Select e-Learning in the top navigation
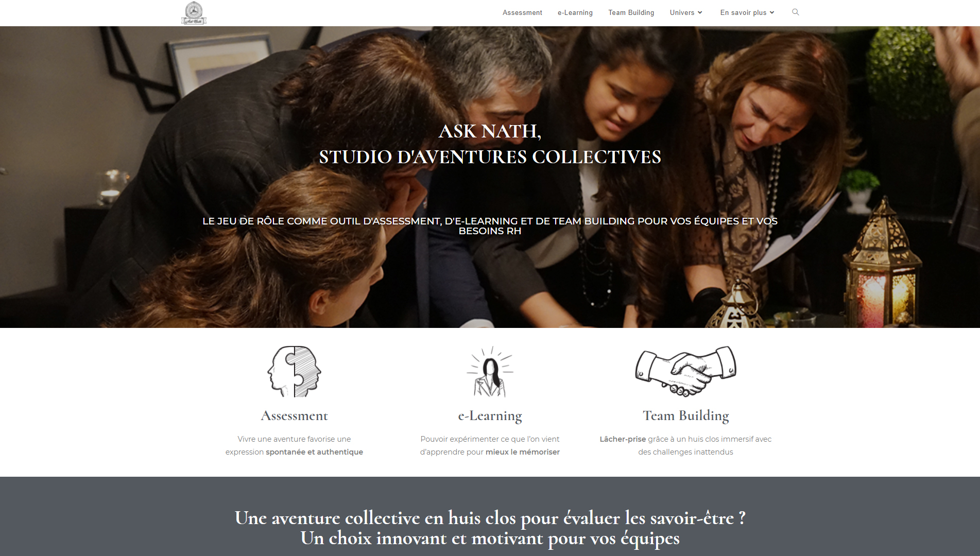The height and width of the screenshot is (556, 980). coord(575,13)
